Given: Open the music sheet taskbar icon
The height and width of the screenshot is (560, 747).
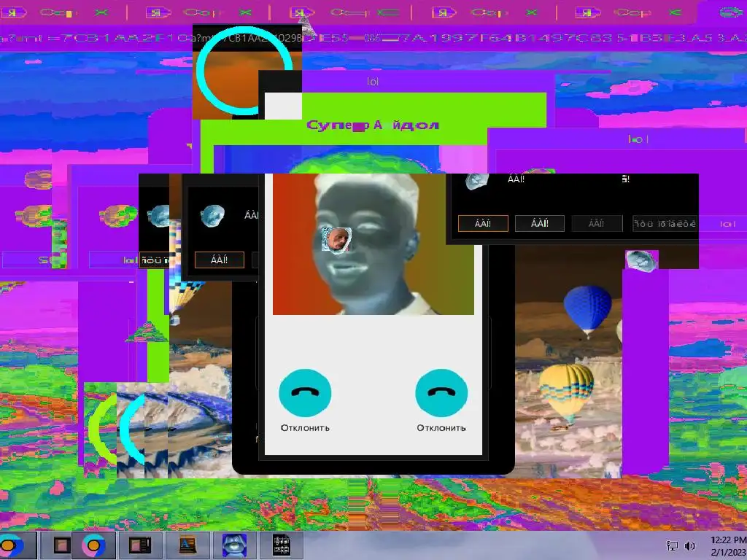Looking at the screenshot, I should [x=281, y=545].
